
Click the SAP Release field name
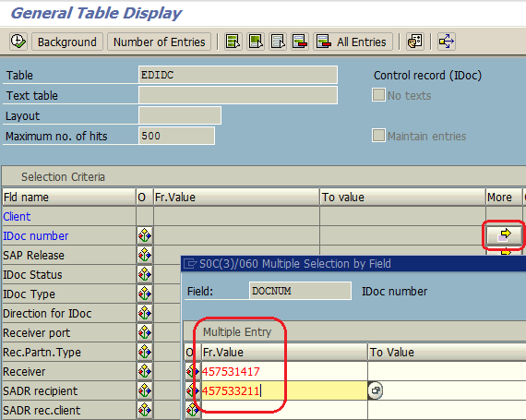point(33,256)
